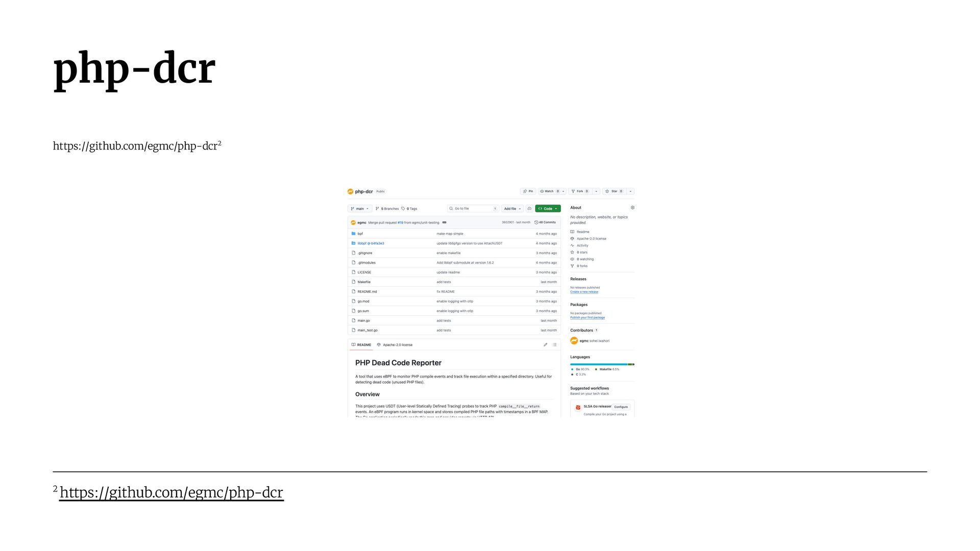This screenshot has width=980, height=551.
Task: Click Create a new release link
Action: click(584, 292)
